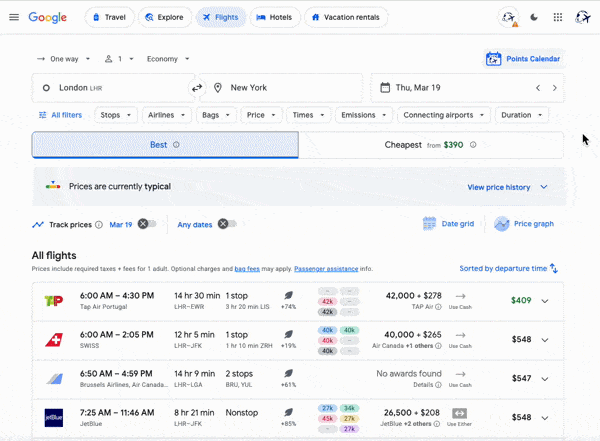Open the Google apps grid

[558, 17]
